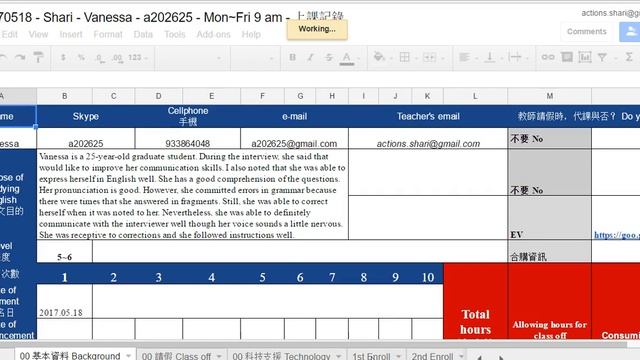This screenshot has height=360, width=640.
Task: Format as currency with dollar icon
Action: (x=63, y=58)
